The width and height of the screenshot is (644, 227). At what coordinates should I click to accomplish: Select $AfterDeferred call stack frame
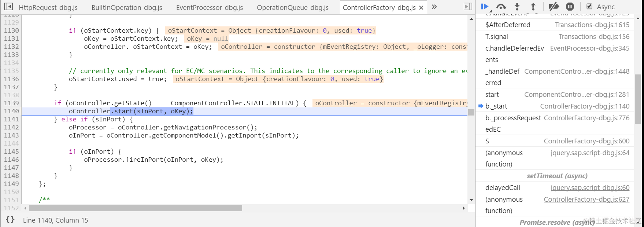555,25
